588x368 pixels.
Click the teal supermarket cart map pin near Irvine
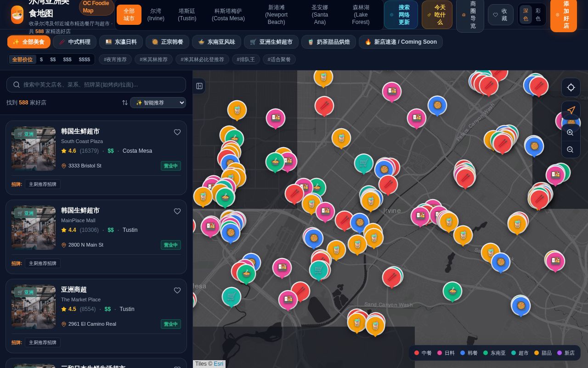tap(364, 163)
